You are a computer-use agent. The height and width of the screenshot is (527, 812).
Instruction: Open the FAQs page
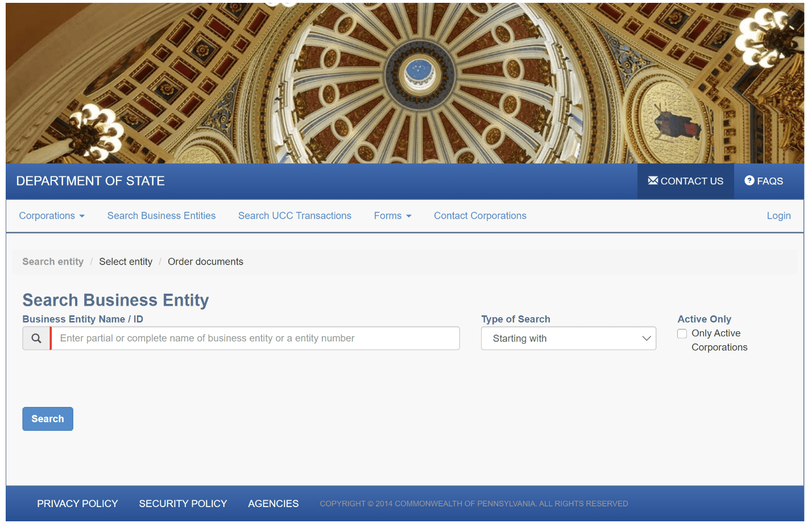coord(764,181)
